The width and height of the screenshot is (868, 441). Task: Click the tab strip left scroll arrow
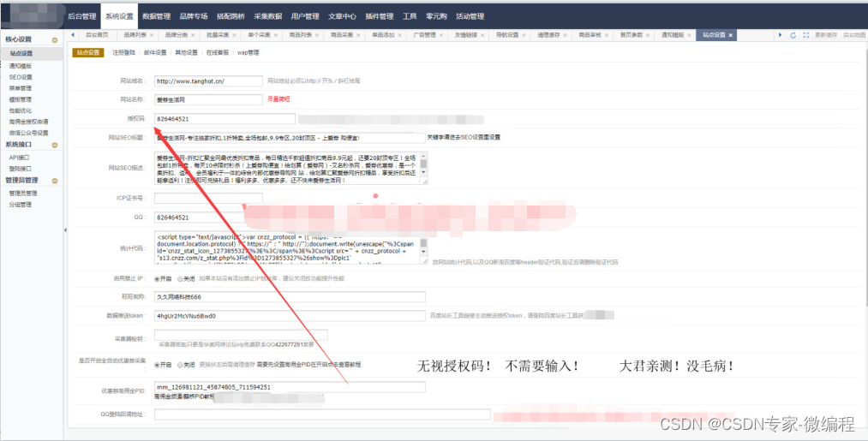(x=73, y=35)
